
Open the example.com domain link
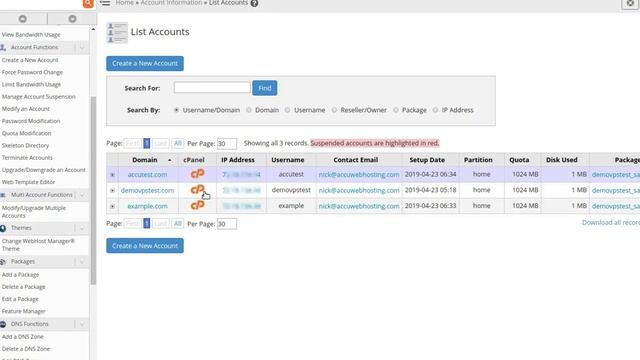147,206
